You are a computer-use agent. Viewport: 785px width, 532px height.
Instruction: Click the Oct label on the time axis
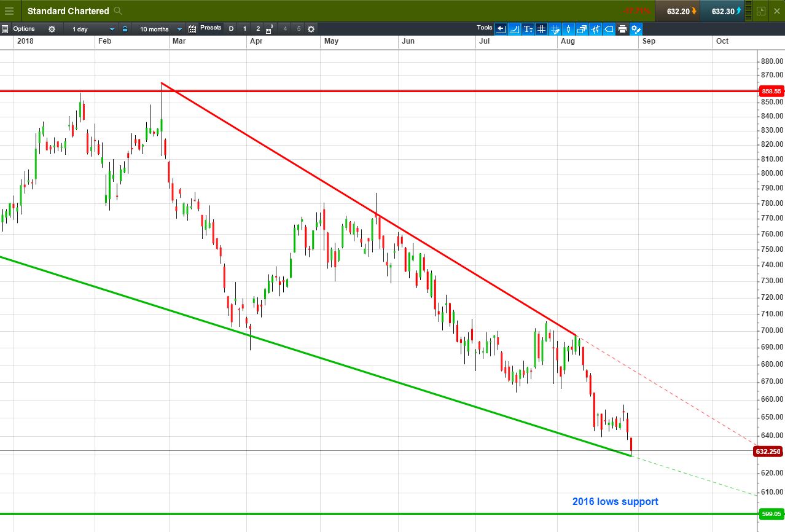click(722, 41)
